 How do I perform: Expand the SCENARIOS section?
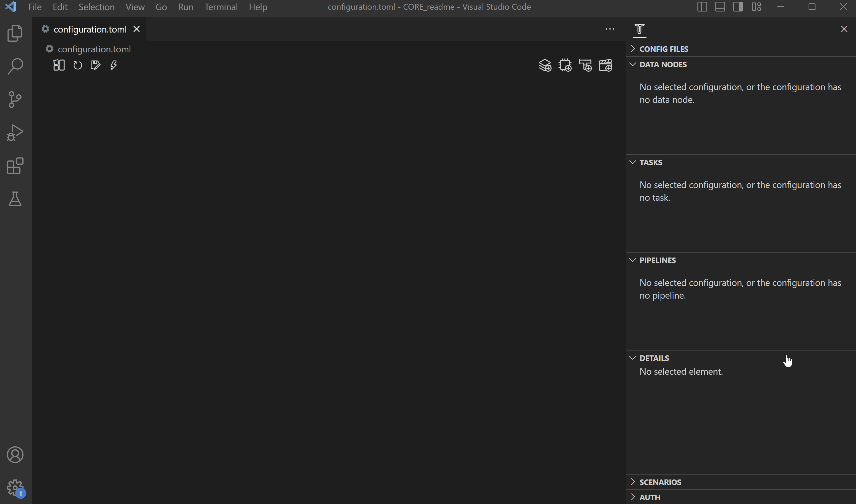660,482
